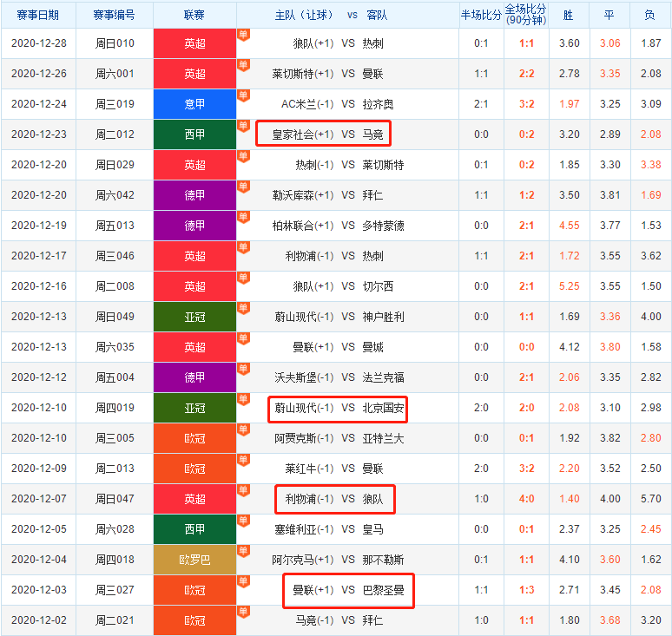Click the 单 badge beside AC米兰 match
This screenshot has width=672, height=636.
point(242,95)
